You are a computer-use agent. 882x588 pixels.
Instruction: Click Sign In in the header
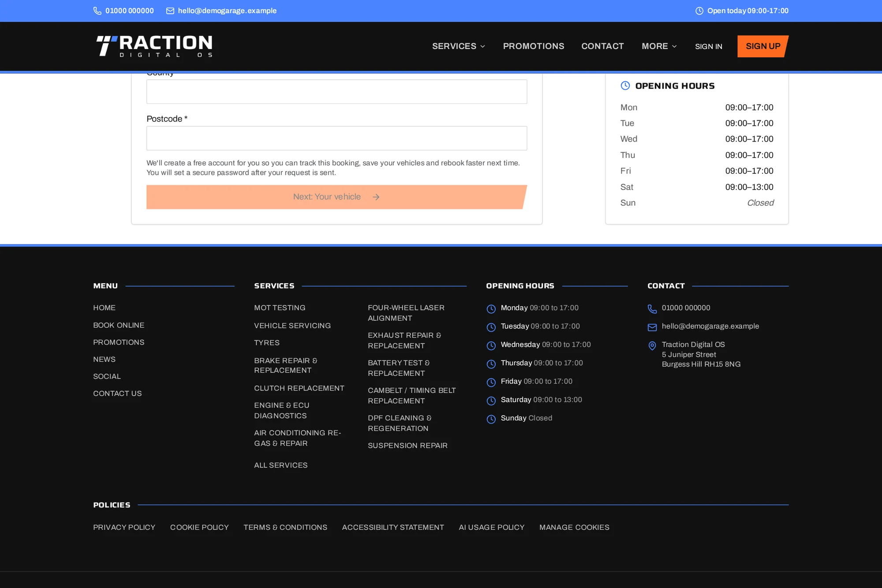[x=709, y=46]
